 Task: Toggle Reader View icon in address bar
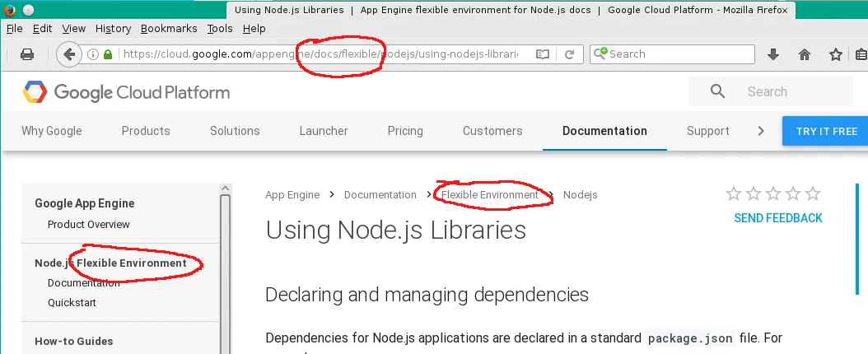pyautogui.click(x=543, y=54)
